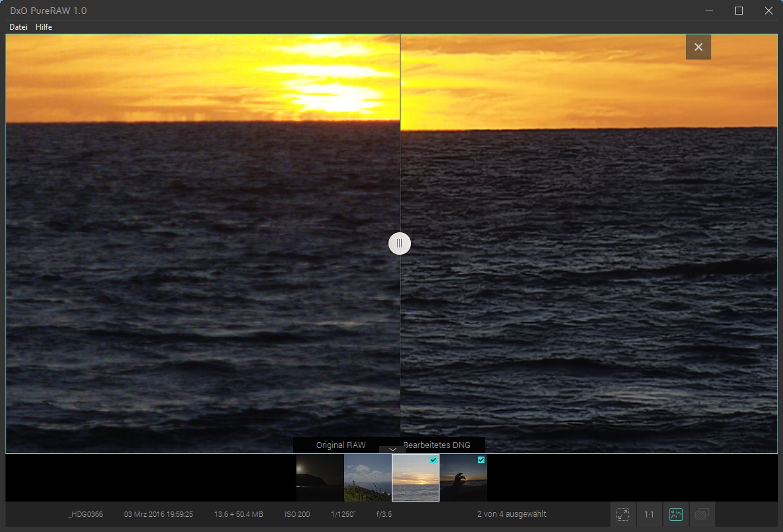Collapse the filmstrip with the chevron

[x=393, y=449]
